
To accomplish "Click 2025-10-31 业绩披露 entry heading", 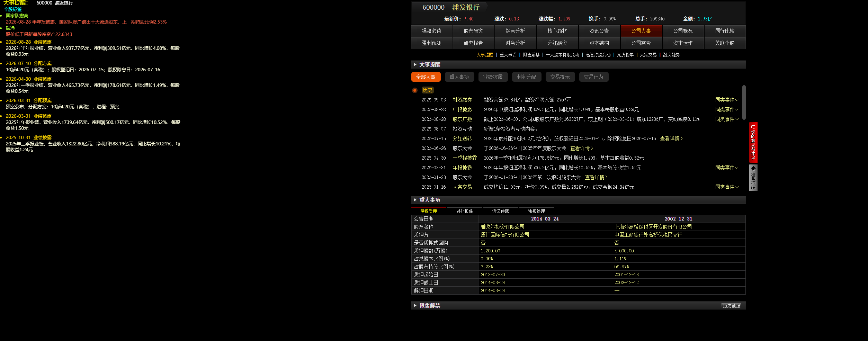I will click(29, 137).
